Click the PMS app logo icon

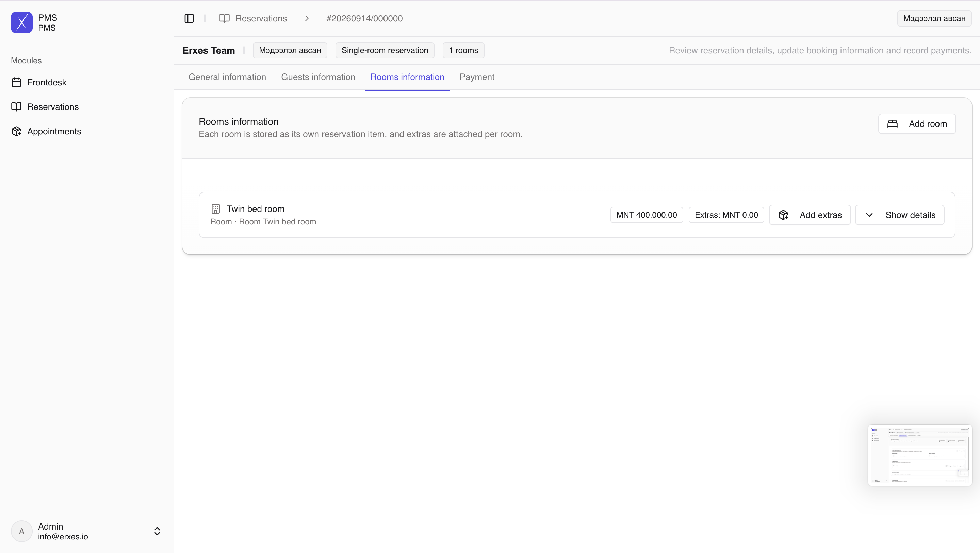point(22,22)
